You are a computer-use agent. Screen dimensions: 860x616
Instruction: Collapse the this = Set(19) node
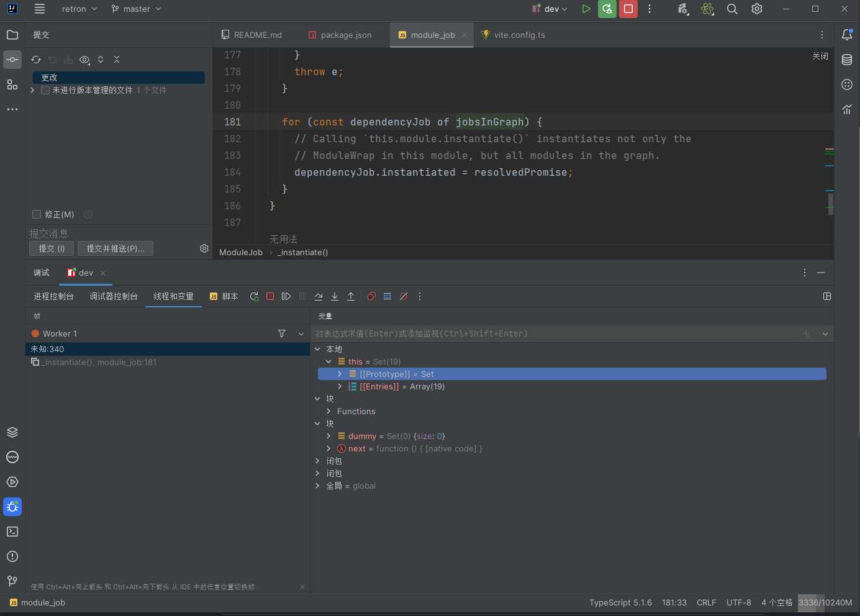tap(328, 361)
